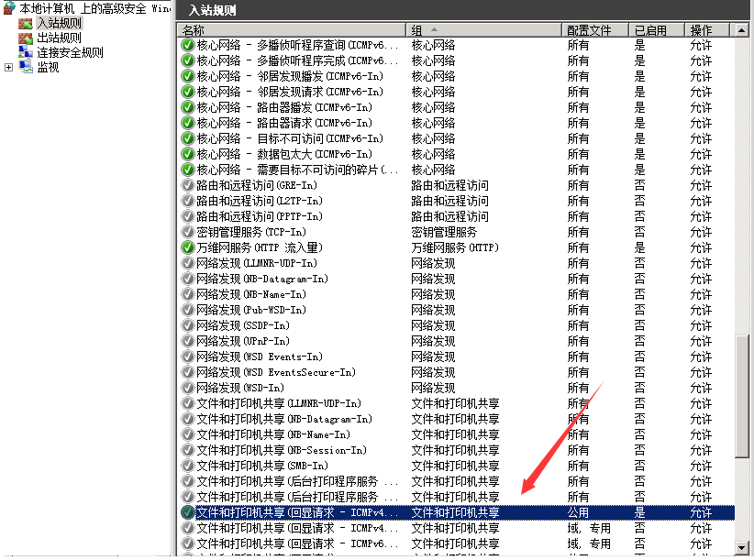
Task: Click the 操作 column header
Action: [703, 29]
